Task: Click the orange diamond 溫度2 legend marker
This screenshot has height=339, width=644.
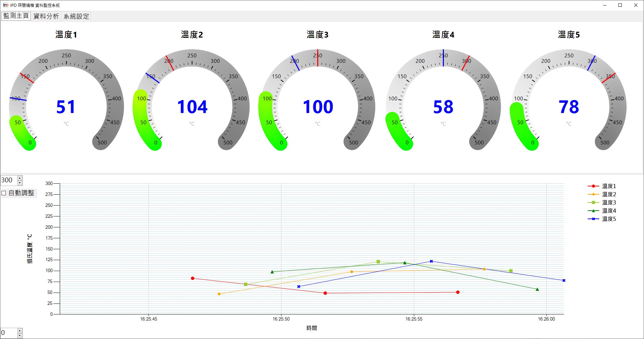Action: coord(593,194)
